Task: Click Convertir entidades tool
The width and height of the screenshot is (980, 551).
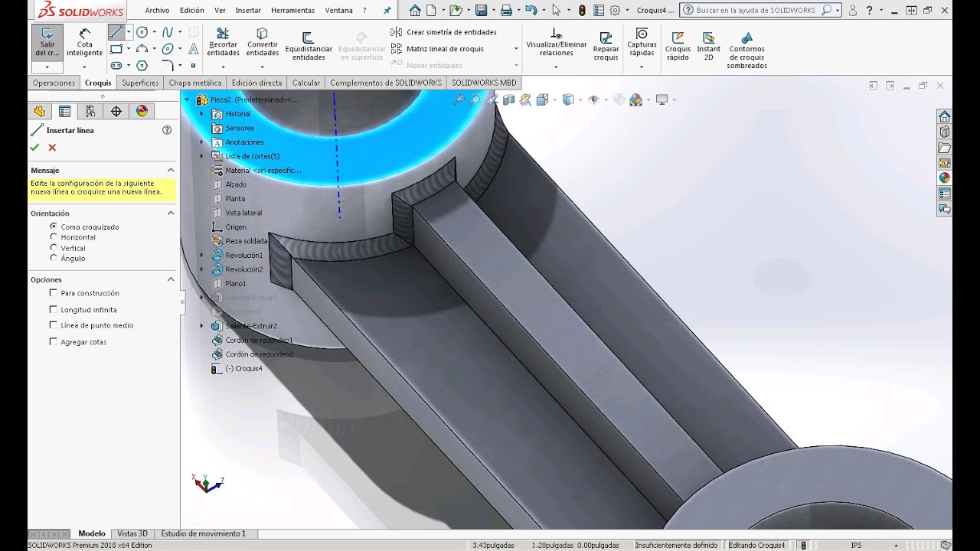Action: [x=263, y=42]
